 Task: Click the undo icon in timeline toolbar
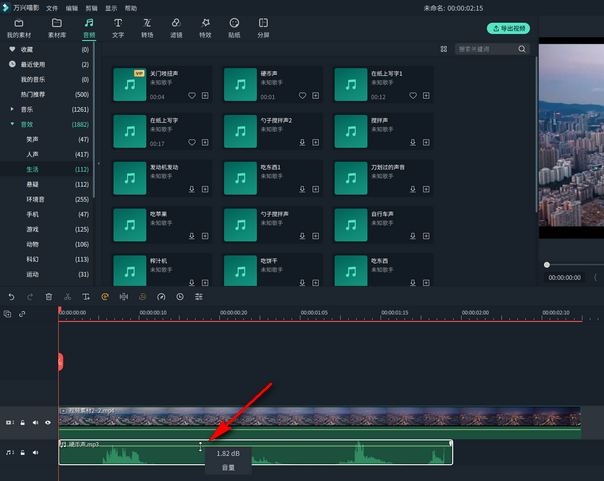tap(11, 297)
